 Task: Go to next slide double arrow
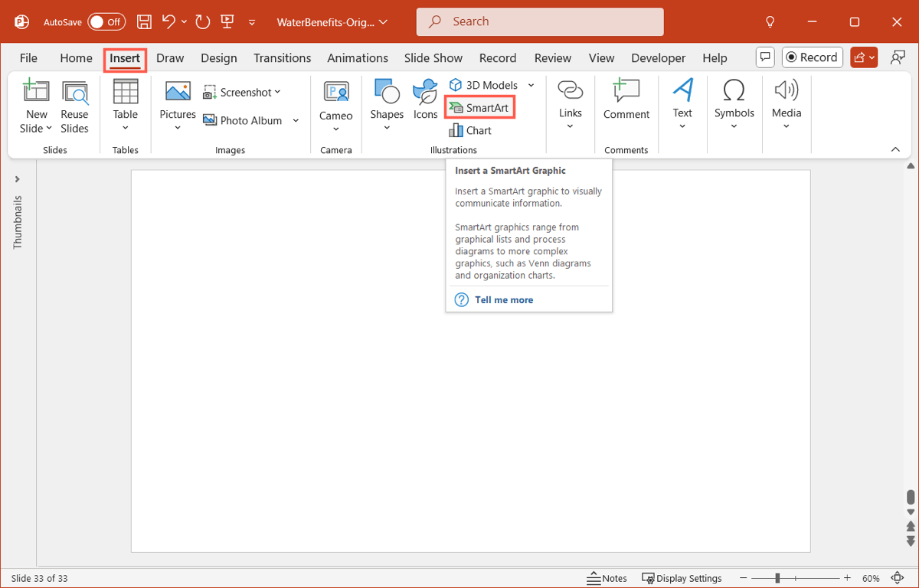coord(911,541)
